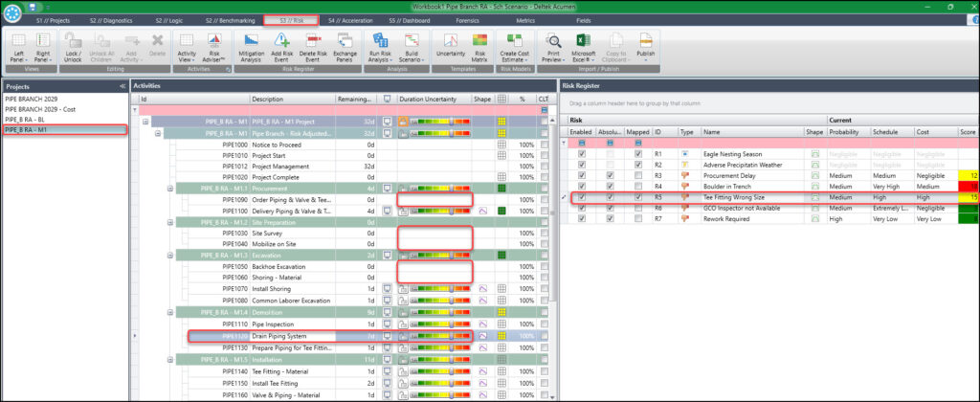Click duration uncertainty slider for Install Shoring
The height and width of the screenshot is (402, 980).
click(x=440, y=289)
